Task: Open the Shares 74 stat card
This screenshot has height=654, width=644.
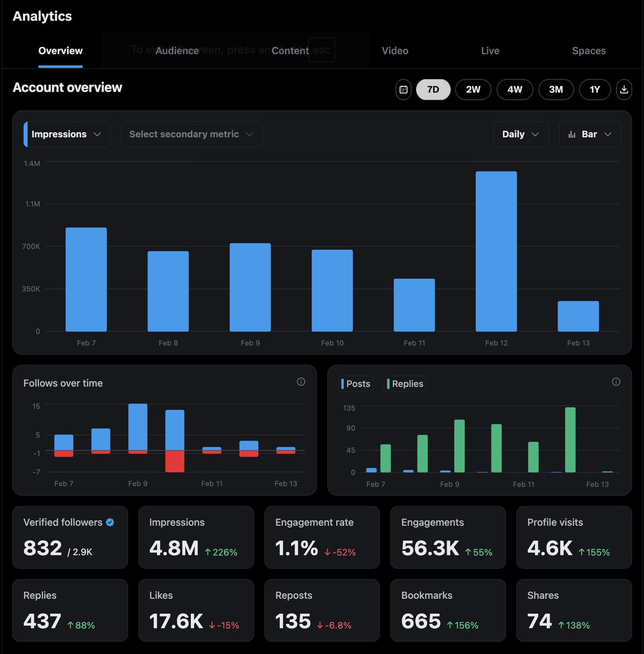Action: pyautogui.click(x=574, y=610)
